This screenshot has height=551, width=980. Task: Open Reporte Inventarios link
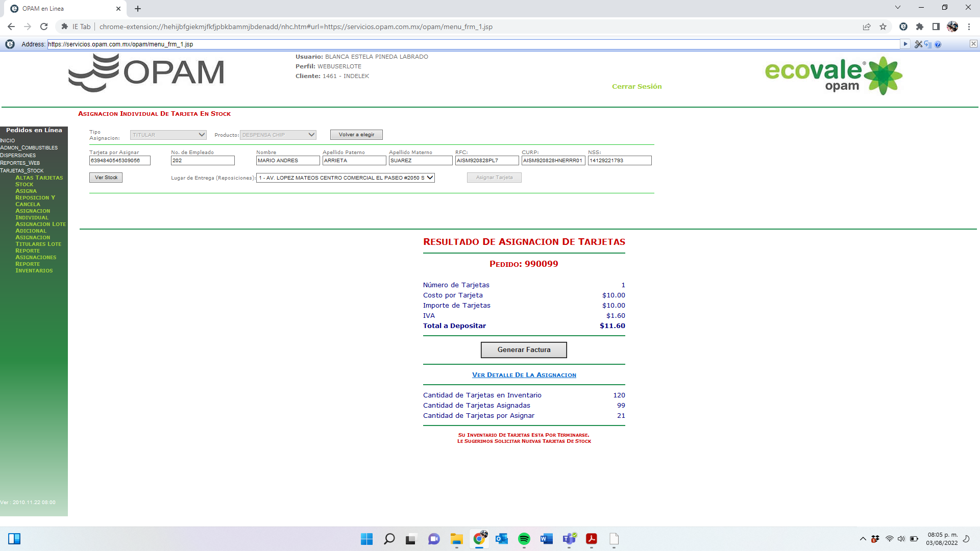coord(34,267)
